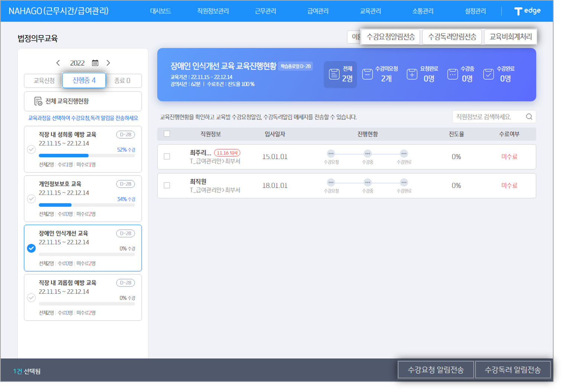
Task: Click the 진도율 column header
Action: 456,134
